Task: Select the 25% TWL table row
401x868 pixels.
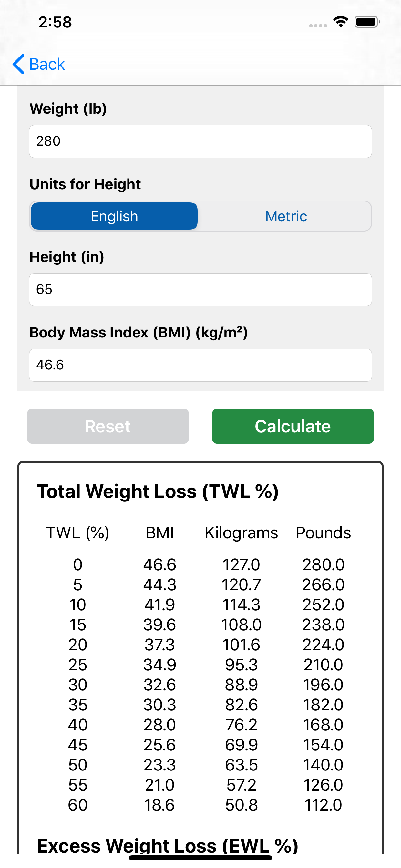Action: click(200, 664)
